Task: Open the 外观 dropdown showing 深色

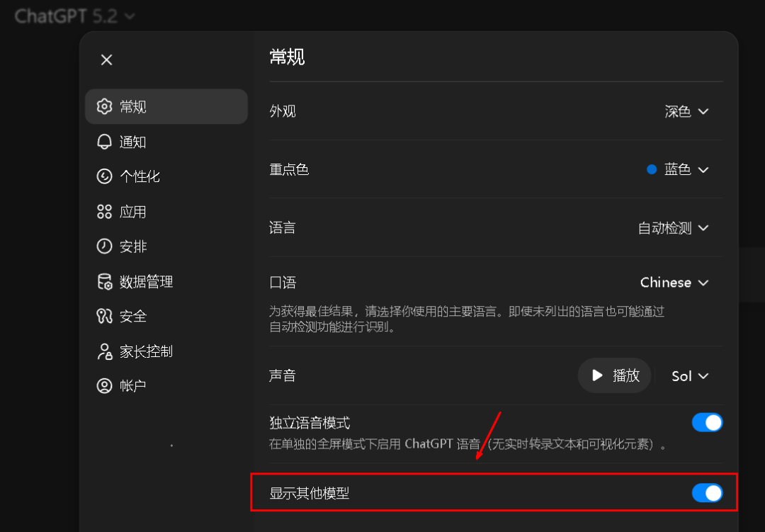Action: click(x=686, y=111)
